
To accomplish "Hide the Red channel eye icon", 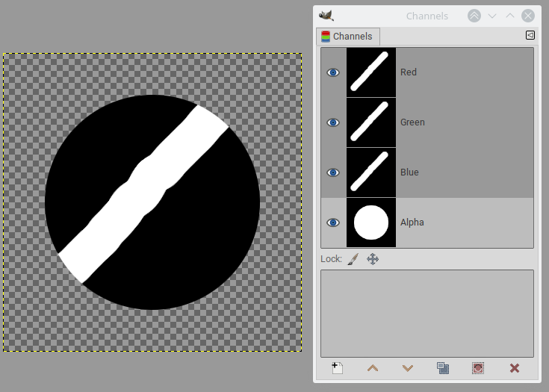I will [x=333, y=72].
